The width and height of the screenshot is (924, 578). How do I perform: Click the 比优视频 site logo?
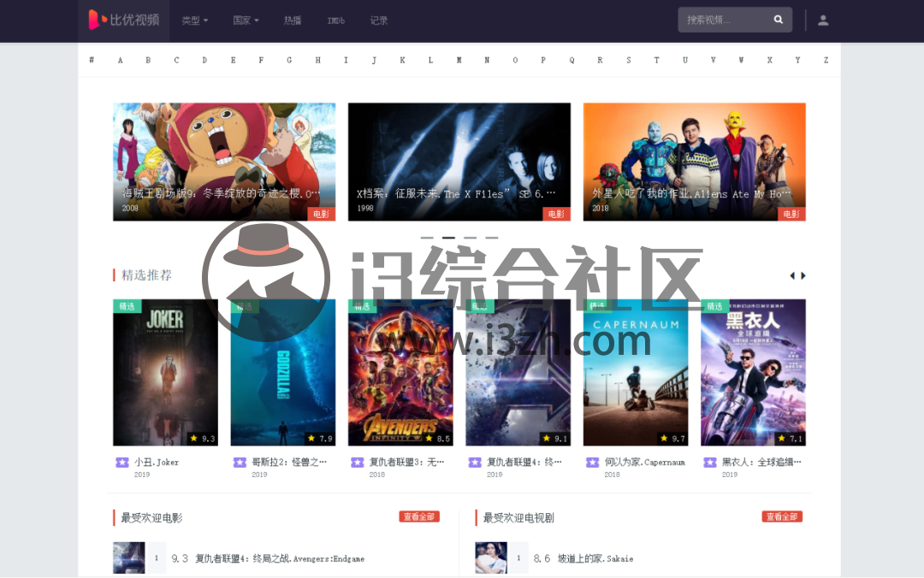(124, 20)
